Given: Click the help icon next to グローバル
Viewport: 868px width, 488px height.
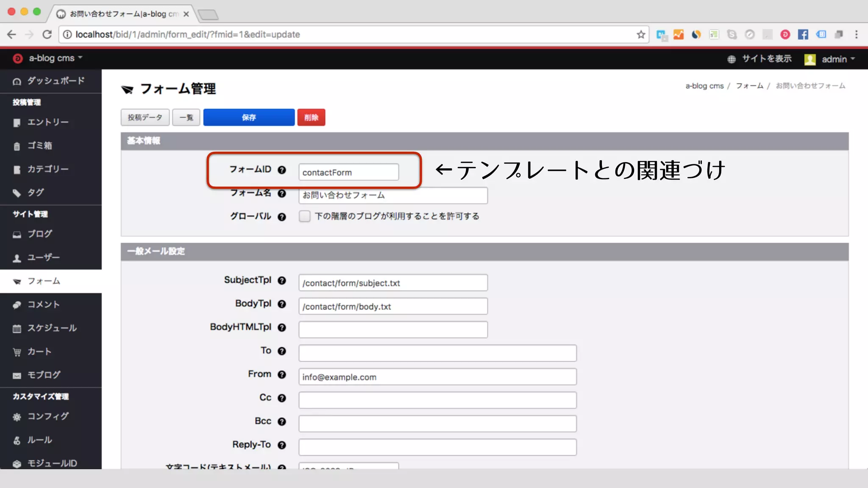Looking at the screenshot, I should click(282, 217).
